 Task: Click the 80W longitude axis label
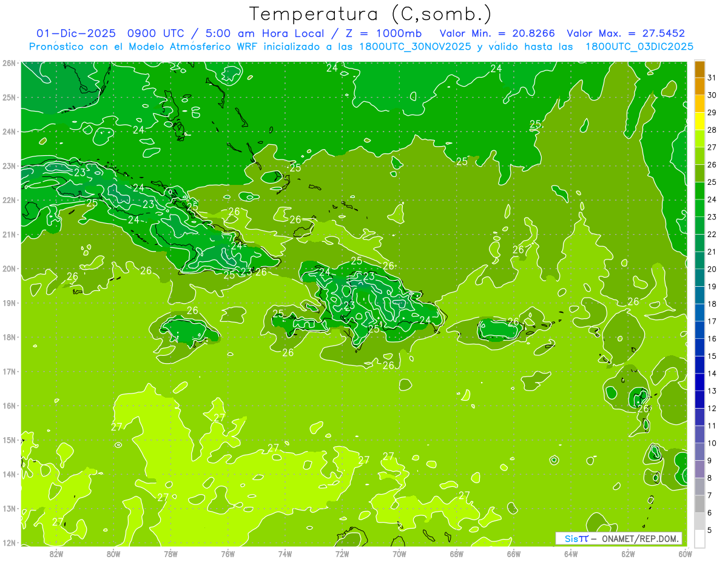113,554
